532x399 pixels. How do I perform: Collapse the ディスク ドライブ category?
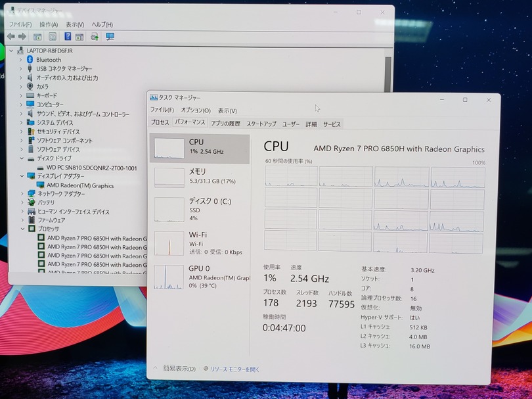(x=22, y=158)
